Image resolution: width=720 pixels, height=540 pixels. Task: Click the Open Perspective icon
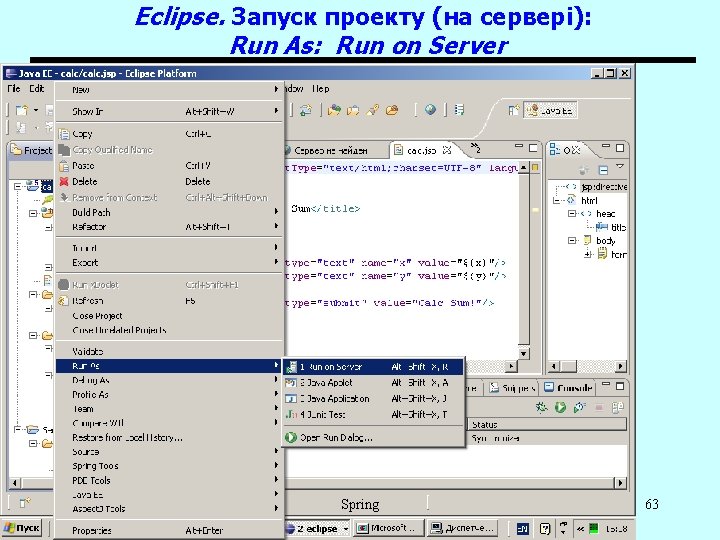(x=513, y=110)
